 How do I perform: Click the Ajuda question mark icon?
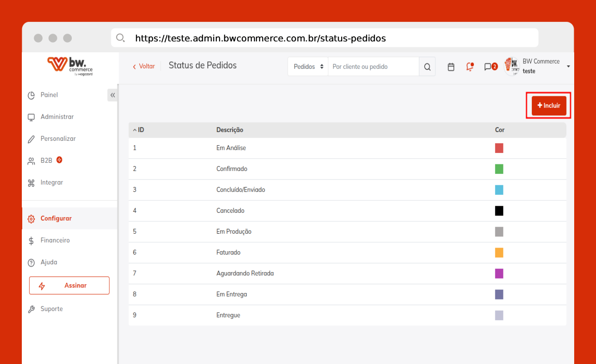[31, 262]
